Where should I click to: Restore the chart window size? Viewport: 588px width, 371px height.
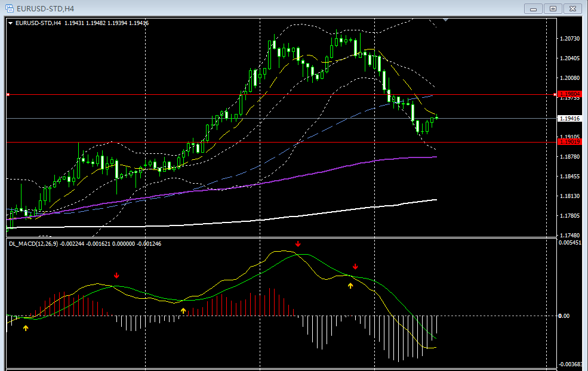[x=553, y=8]
